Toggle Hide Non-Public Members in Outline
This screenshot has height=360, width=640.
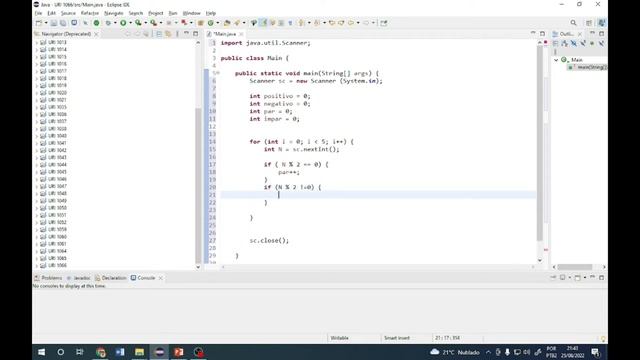592,43
